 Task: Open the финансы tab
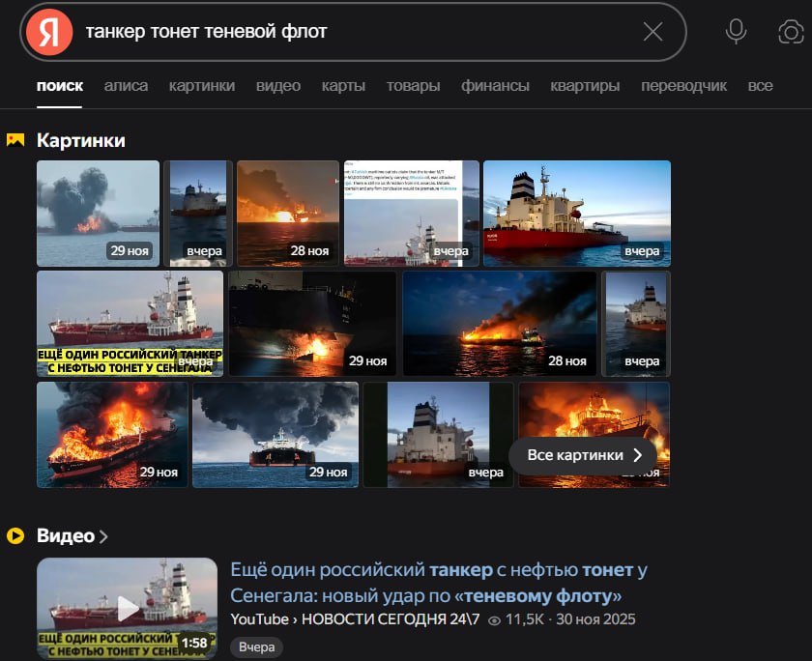click(x=495, y=85)
